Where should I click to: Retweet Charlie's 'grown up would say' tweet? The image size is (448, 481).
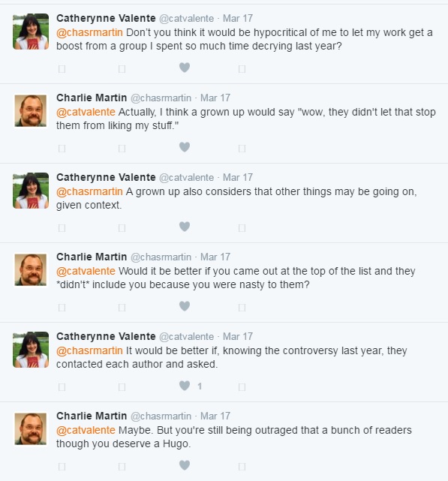click(x=122, y=149)
